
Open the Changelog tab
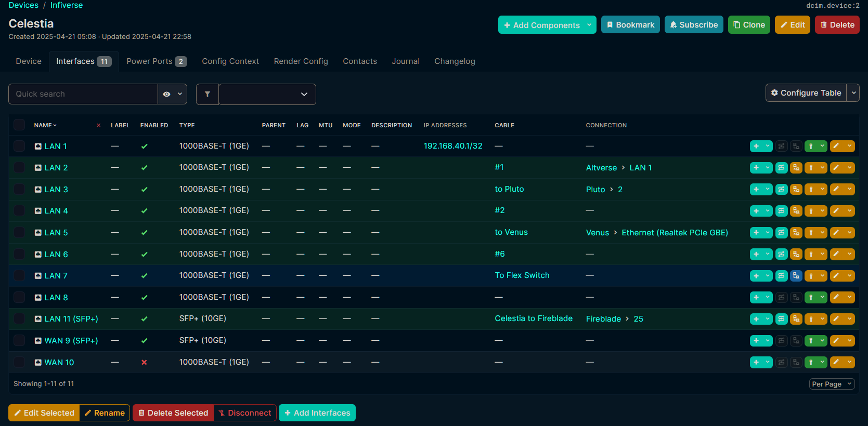[455, 61]
